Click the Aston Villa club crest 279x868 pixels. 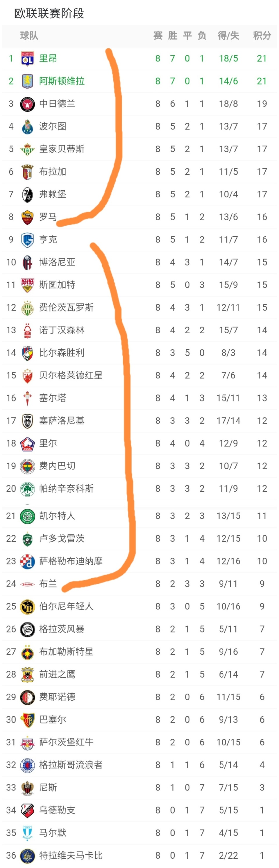(27, 81)
